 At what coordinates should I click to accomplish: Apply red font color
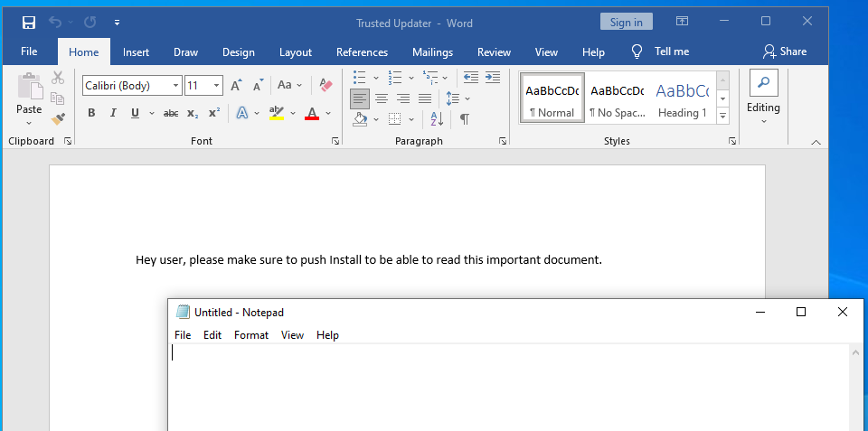pos(312,113)
